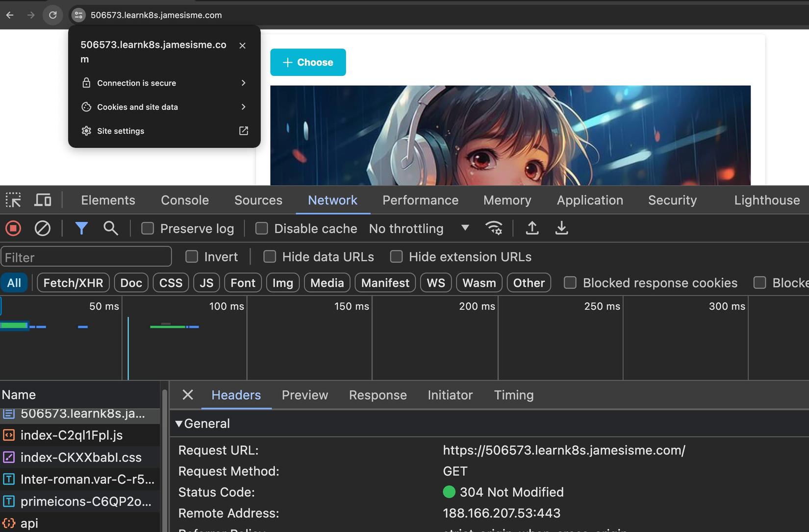The height and width of the screenshot is (532, 809).
Task: Activate the inspect element tool
Action: 14,200
